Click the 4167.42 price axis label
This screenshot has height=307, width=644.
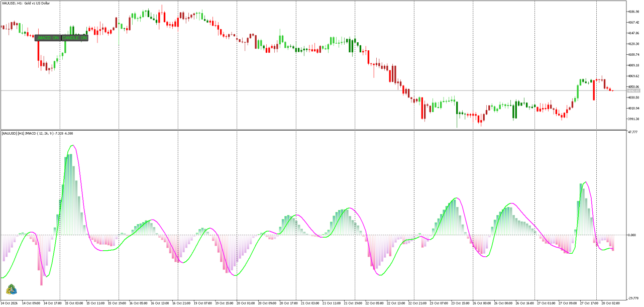[633, 23]
